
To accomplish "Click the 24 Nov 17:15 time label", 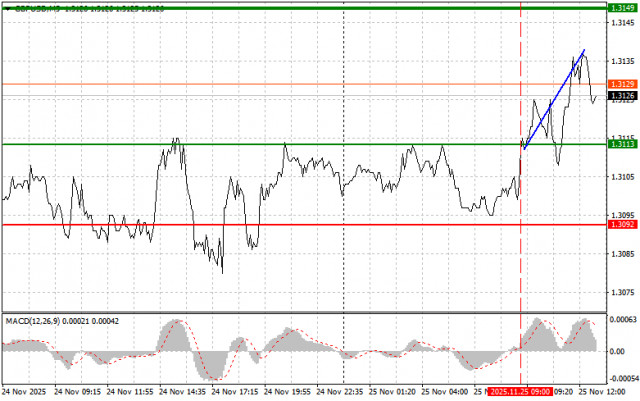I will [x=235, y=392].
